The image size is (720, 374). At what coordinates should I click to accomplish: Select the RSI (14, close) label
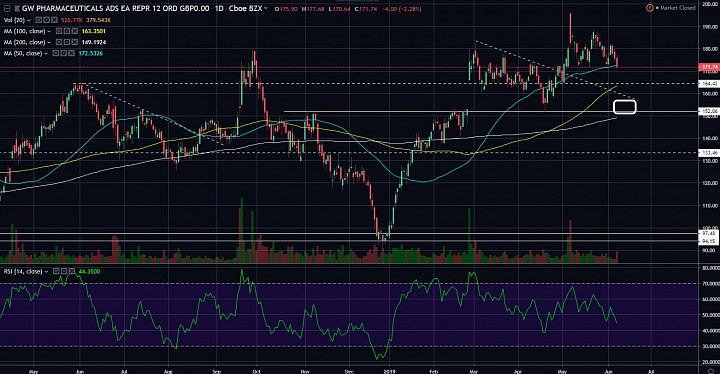(23, 272)
